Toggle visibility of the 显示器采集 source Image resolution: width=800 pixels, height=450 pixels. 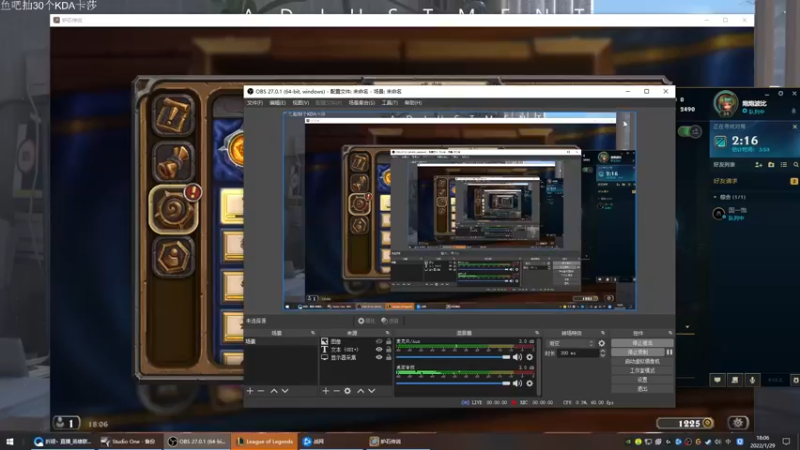click(379, 358)
